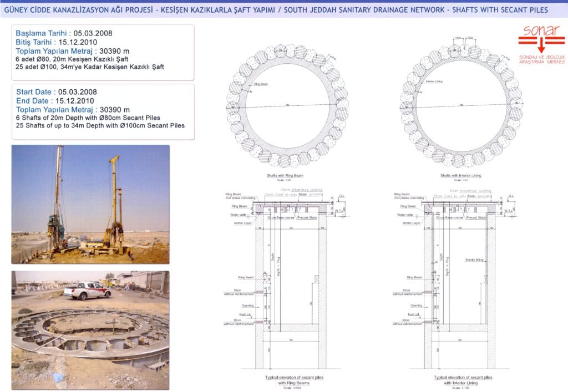The width and height of the screenshot is (568, 392).
Task: Click the '25 Shafts of up to 34m Depth' line
Action: (x=100, y=126)
